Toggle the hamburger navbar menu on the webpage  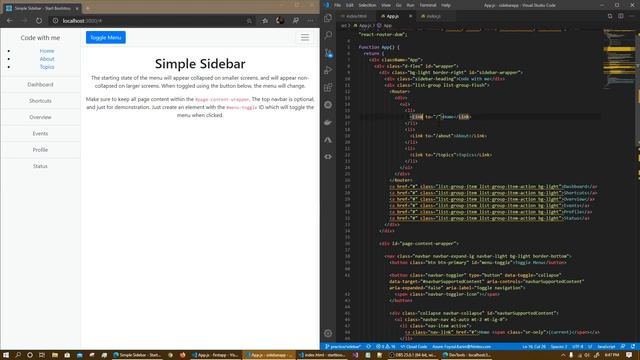(x=305, y=38)
